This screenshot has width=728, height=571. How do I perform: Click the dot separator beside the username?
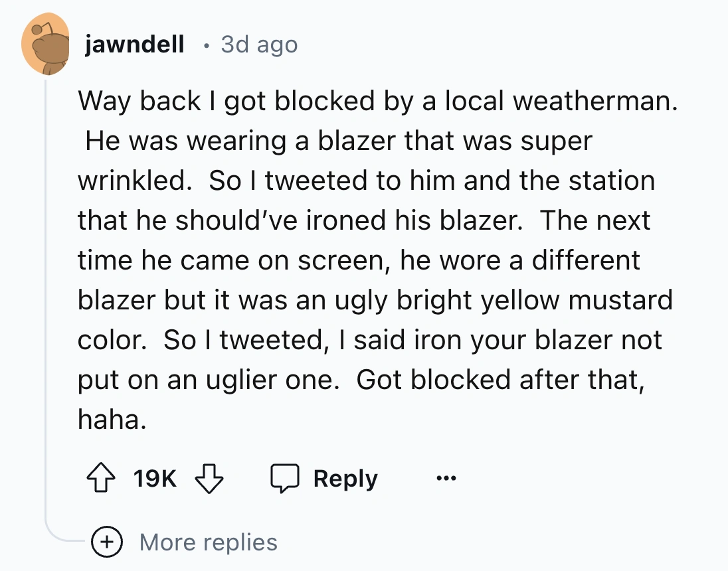point(206,46)
